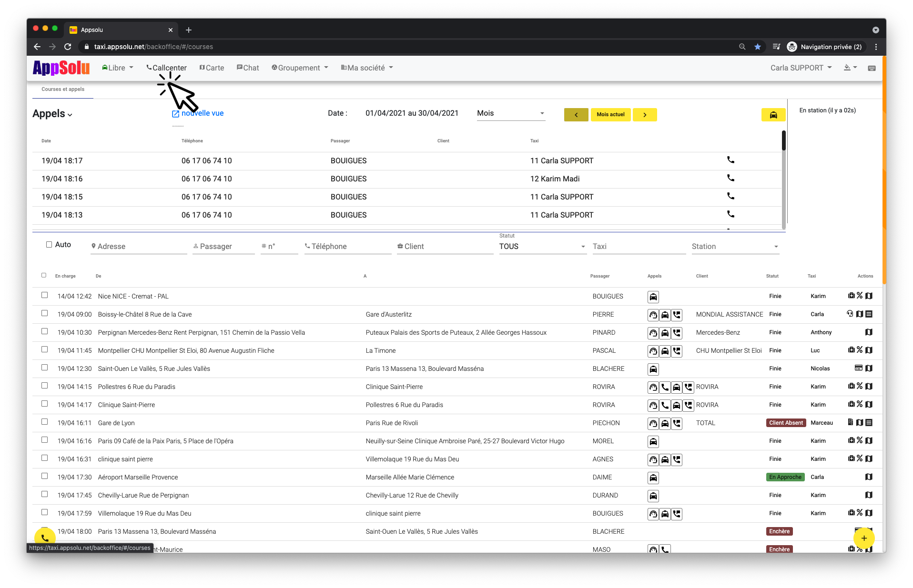Toggle the select-all checkbox in the courses header

pyautogui.click(x=44, y=275)
